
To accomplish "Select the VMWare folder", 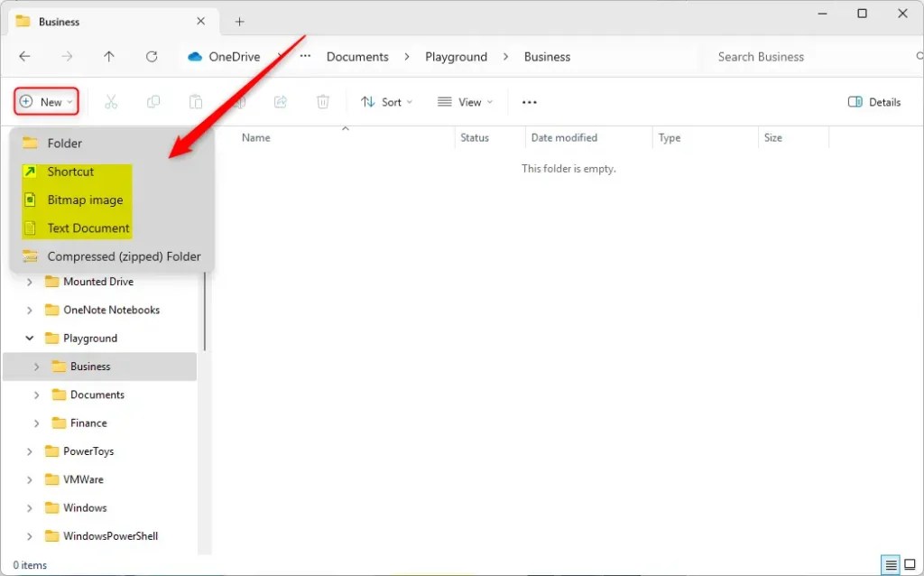I will click(x=83, y=480).
